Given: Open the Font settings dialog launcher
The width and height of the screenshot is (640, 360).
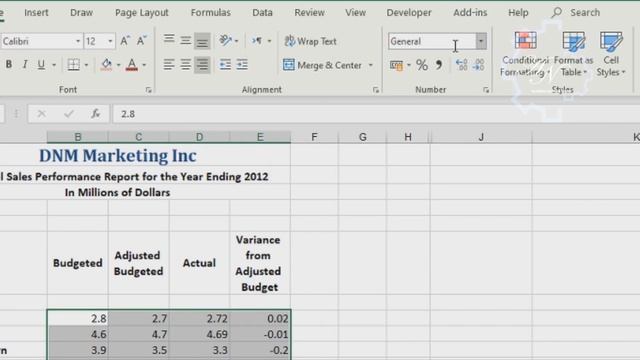Looking at the screenshot, I should (149, 90).
